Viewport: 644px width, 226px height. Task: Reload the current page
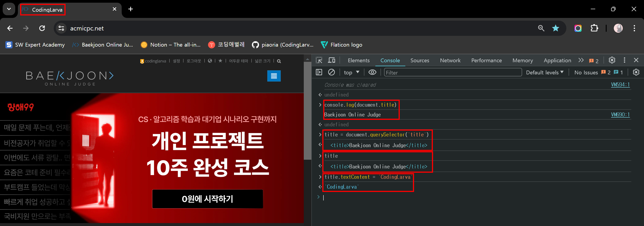[x=42, y=28]
